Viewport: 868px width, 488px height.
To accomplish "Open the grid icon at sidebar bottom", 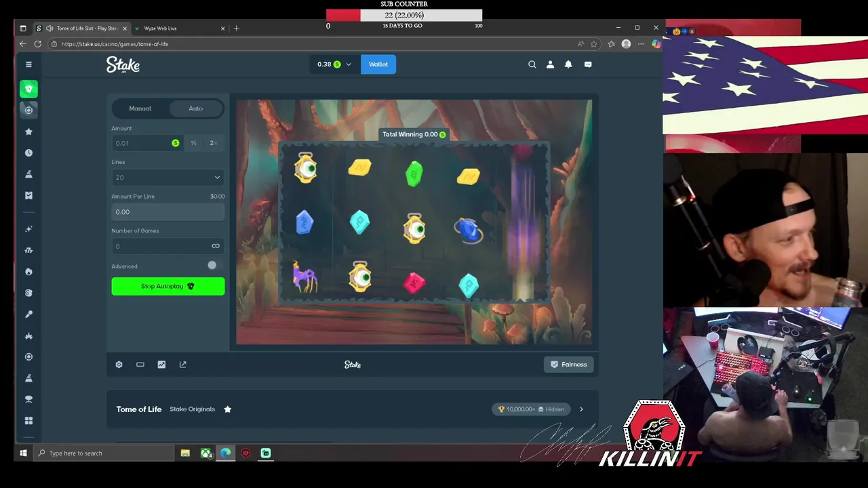I will tap(28, 420).
